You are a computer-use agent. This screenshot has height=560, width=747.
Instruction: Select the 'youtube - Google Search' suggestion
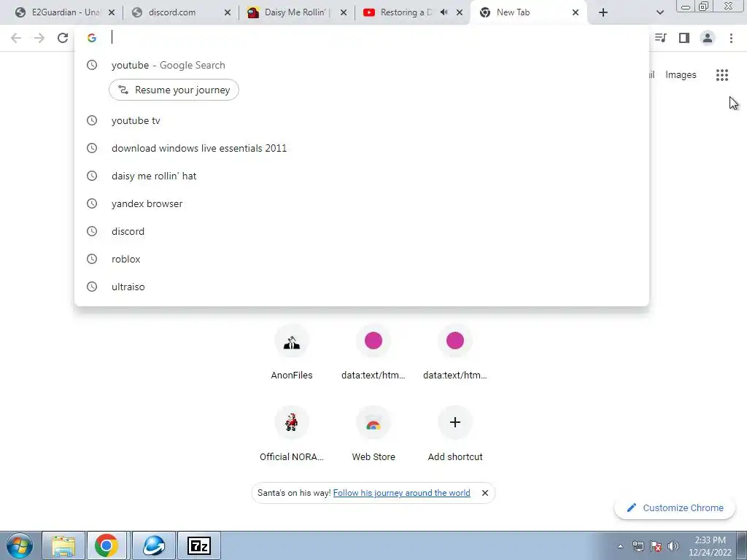[x=362, y=65]
